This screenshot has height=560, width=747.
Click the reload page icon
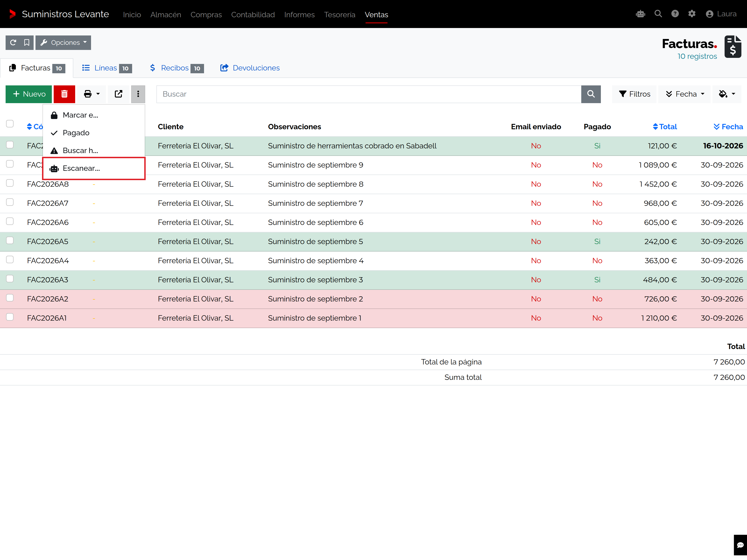(x=13, y=42)
